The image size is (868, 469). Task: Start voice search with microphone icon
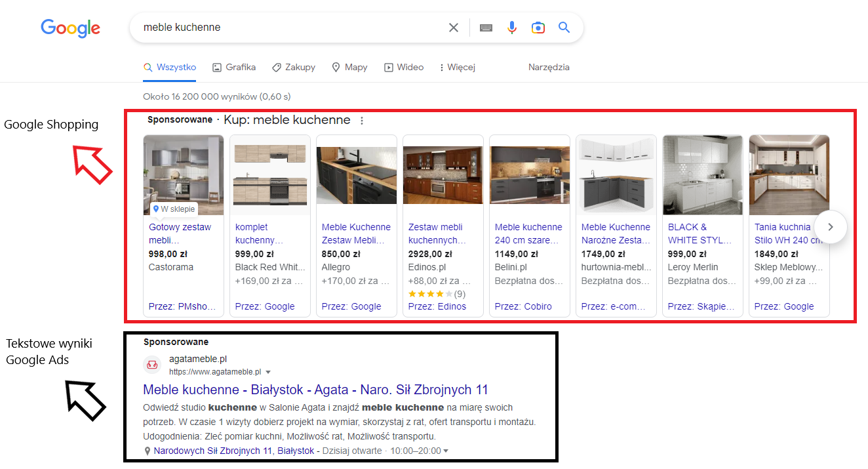click(x=512, y=28)
